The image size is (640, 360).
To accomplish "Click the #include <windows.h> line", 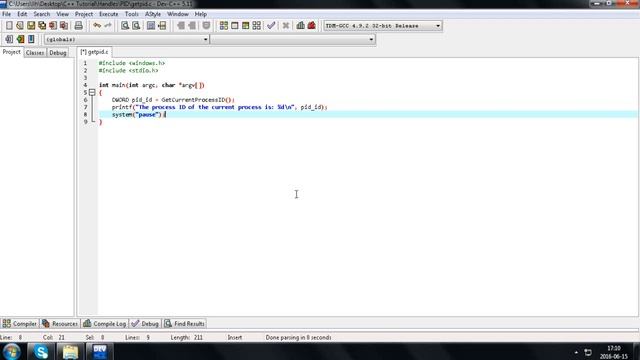I will [132, 63].
